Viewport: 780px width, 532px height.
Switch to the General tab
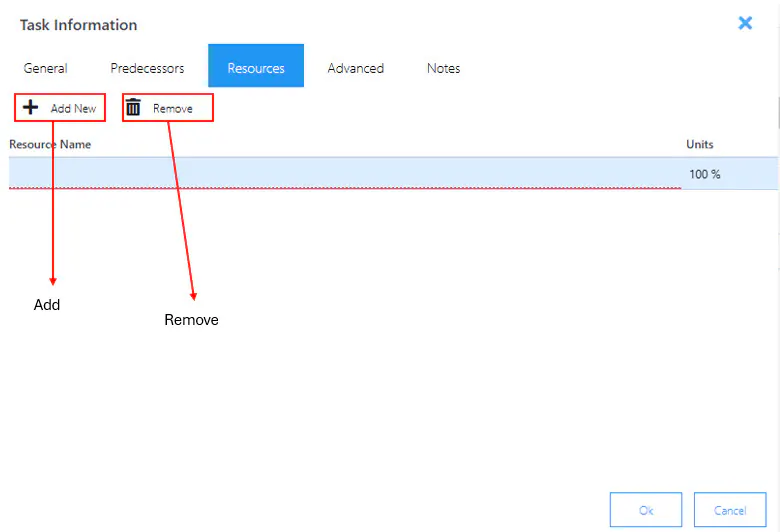[x=45, y=68]
